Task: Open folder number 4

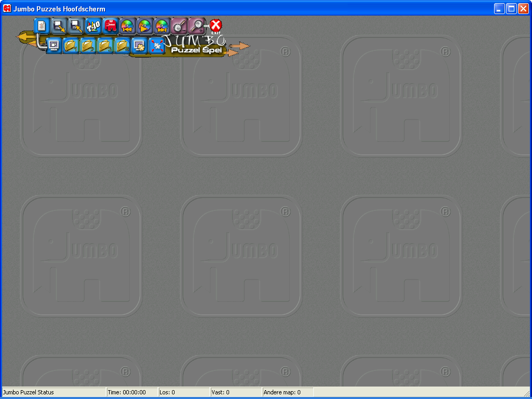Action: [x=122, y=45]
